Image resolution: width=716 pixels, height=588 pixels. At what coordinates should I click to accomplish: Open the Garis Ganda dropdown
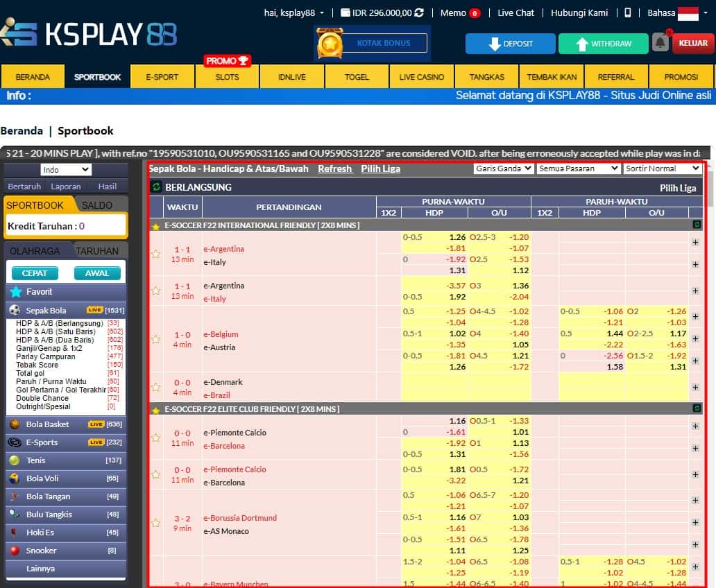pyautogui.click(x=504, y=168)
